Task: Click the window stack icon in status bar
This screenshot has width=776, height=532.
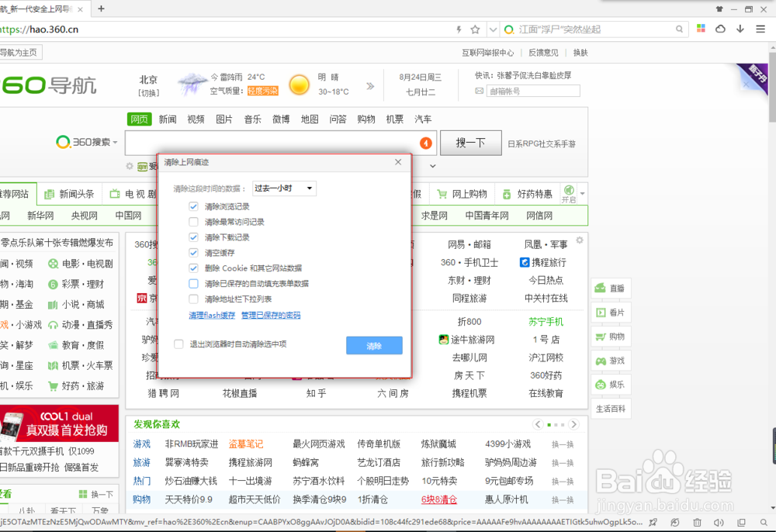Action: [x=741, y=522]
